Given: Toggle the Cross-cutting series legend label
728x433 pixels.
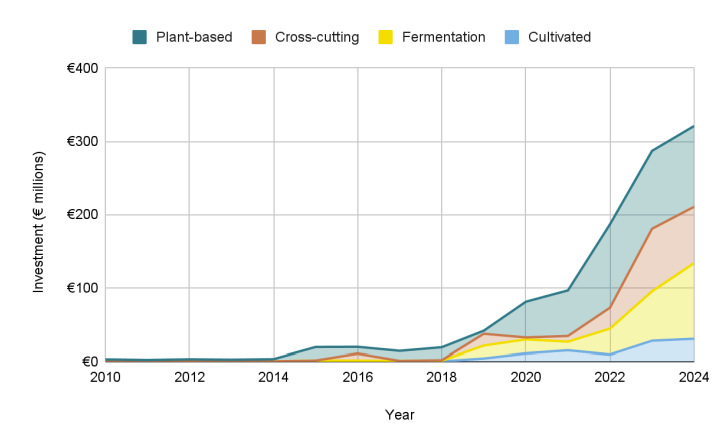Looking at the screenshot, I should tap(317, 37).
